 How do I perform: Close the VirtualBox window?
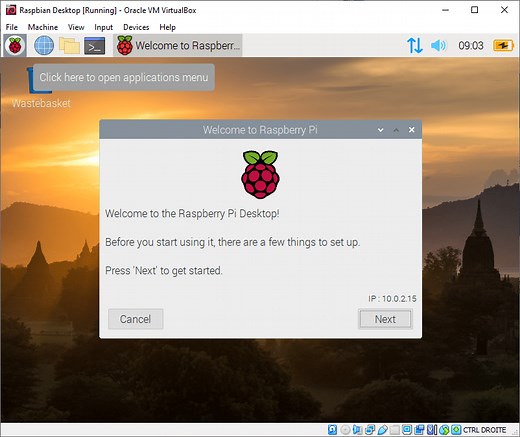[504, 10]
